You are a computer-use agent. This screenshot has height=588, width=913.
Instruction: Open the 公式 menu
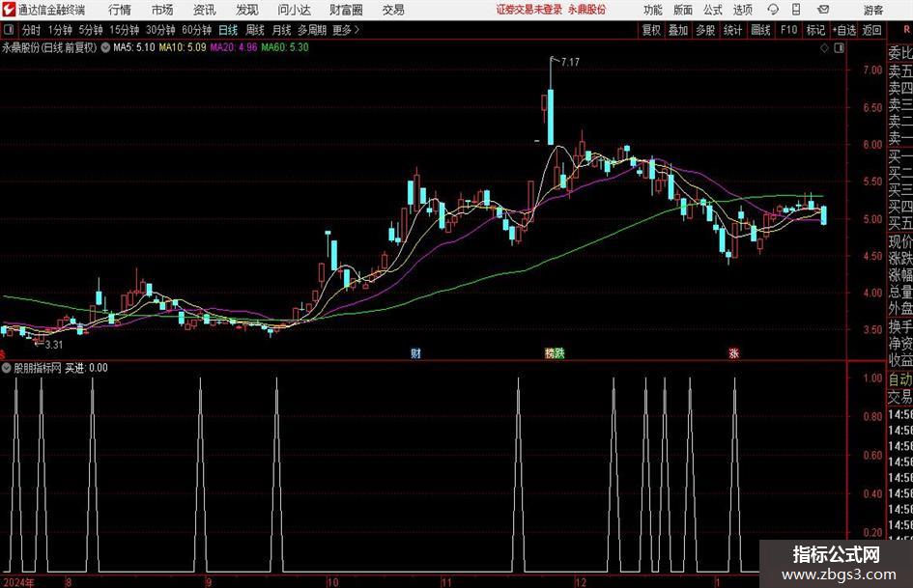pyautogui.click(x=713, y=10)
